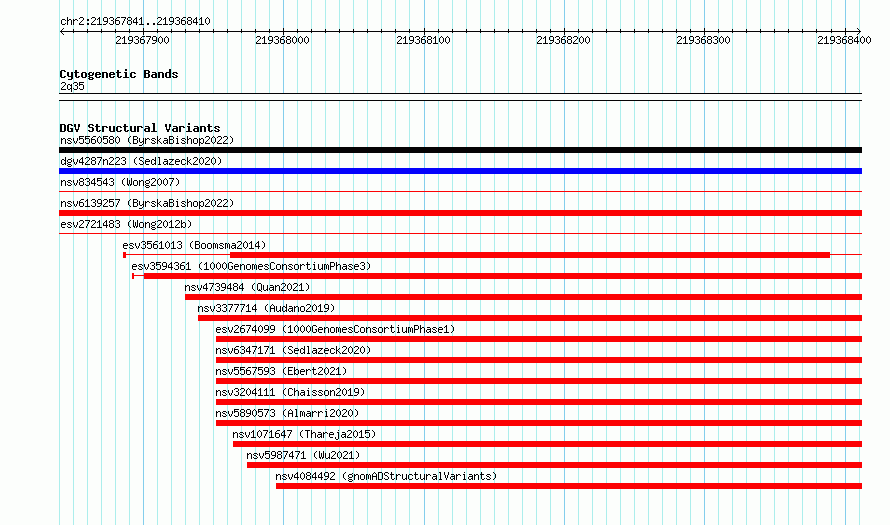
Task: Open nsv5567593 (Ebert2021) variant label
Action: (281, 371)
